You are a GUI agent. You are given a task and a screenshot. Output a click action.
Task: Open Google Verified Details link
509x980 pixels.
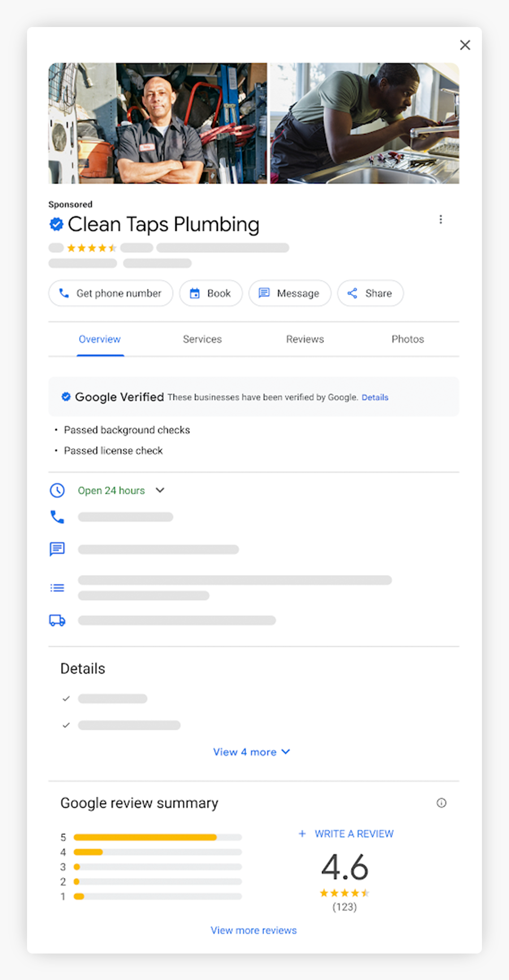click(375, 398)
